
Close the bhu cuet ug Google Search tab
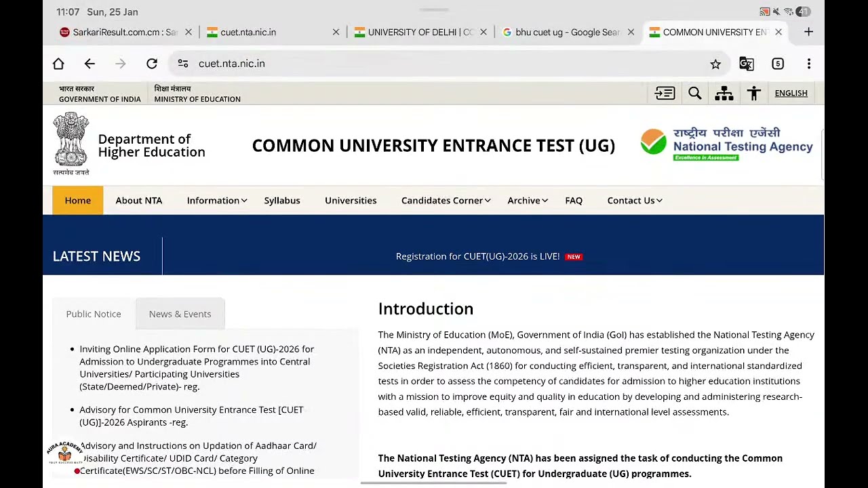tap(631, 32)
